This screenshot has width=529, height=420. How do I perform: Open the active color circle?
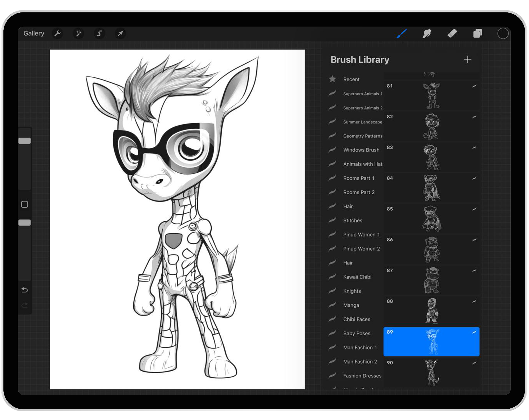coord(503,34)
